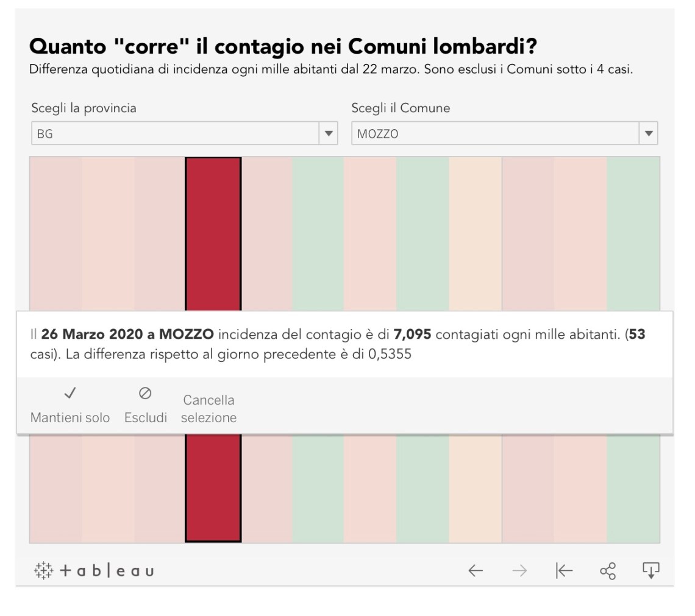
Task: Click the Escludi crossed-circle icon
Action: [x=145, y=394]
